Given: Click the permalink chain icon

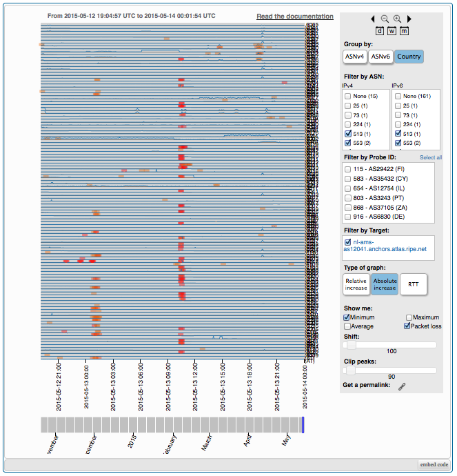Looking at the screenshot, I should click(402, 386).
